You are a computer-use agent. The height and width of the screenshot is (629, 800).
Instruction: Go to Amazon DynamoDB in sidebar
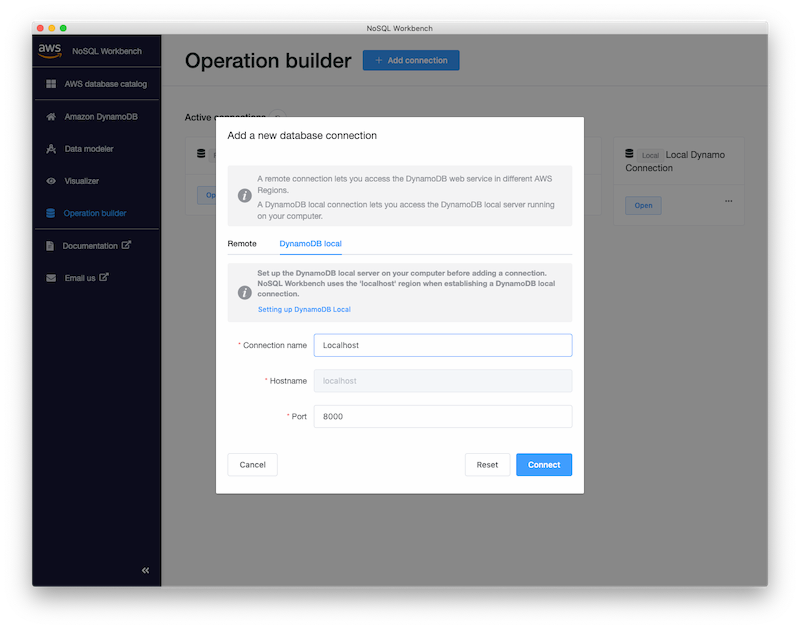(97, 117)
